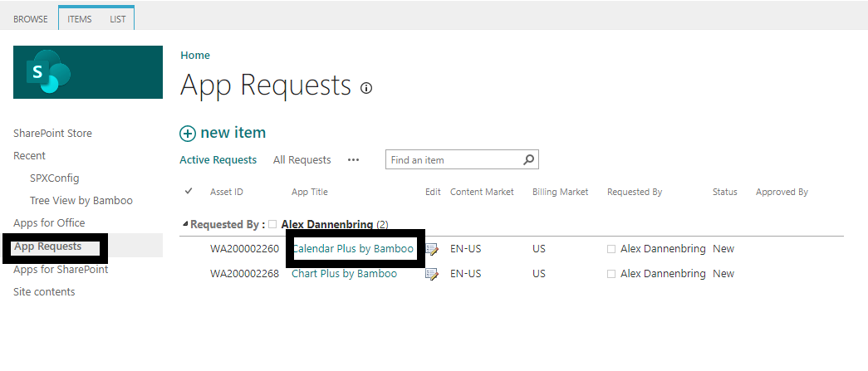Click the info icon next to App Requests title

coord(366,88)
